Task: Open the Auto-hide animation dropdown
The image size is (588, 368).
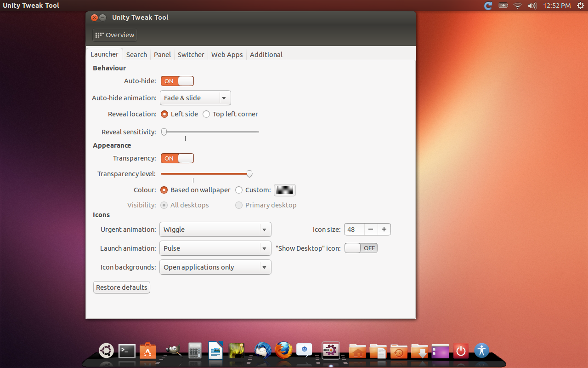Action: coord(195,98)
